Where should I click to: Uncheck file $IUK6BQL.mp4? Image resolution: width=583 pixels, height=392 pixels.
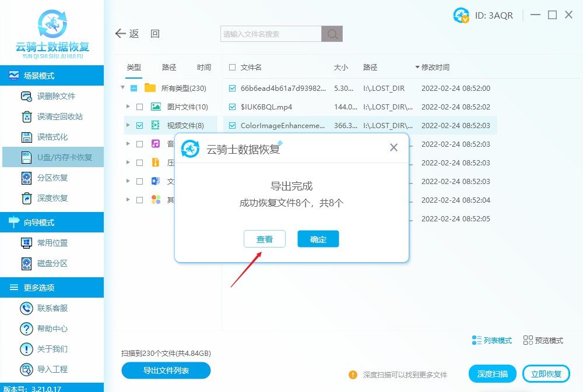pyautogui.click(x=233, y=107)
